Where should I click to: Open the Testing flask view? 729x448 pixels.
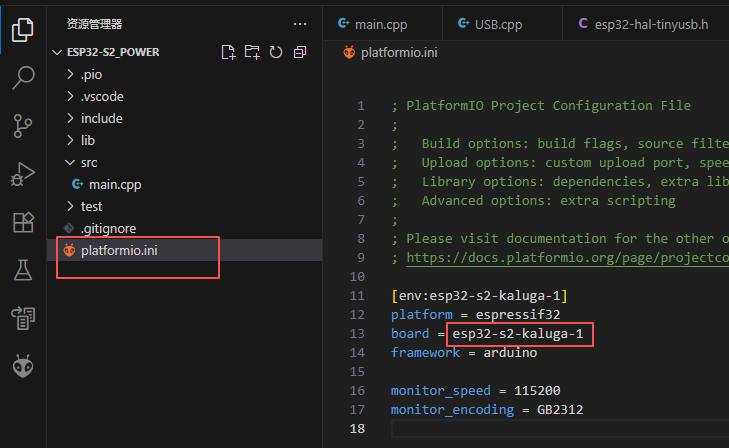[23, 270]
